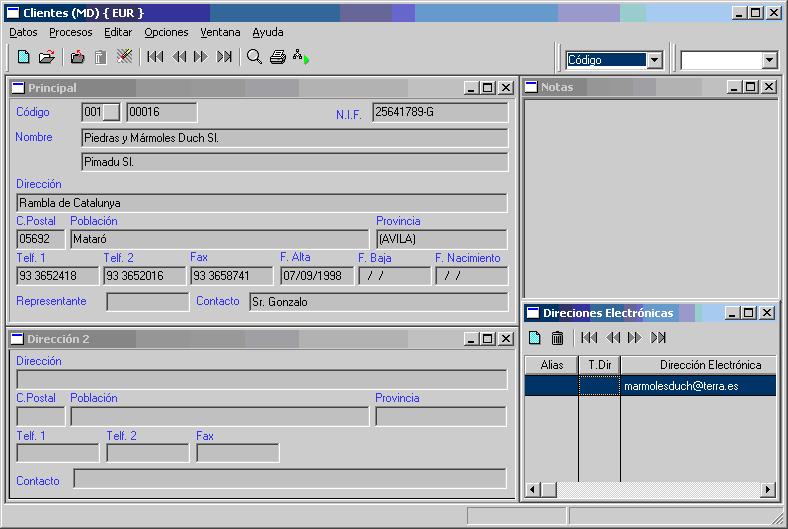Delete the electronic address with trash icon
The width and height of the screenshot is (788, 529).
(558, 338)
